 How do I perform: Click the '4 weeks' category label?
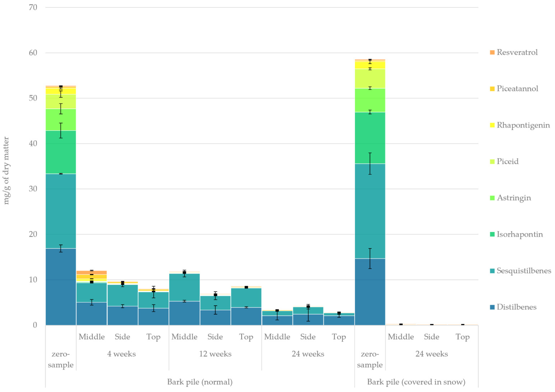tap(121, 354)
